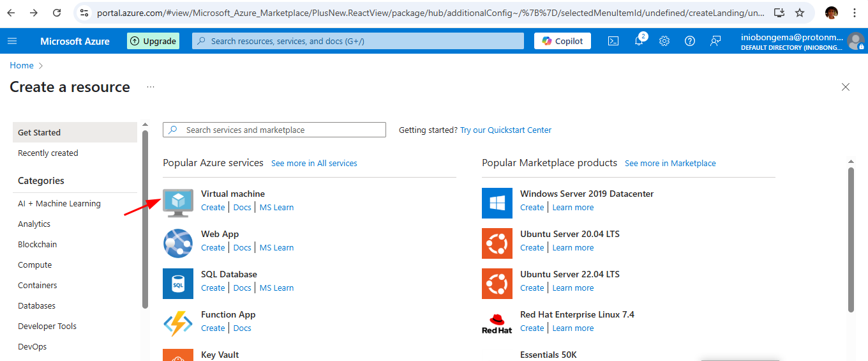Viewport: 868px width, 361px height.
Task: Open Cloud Shell from the top bar
Action: (613, 41)
